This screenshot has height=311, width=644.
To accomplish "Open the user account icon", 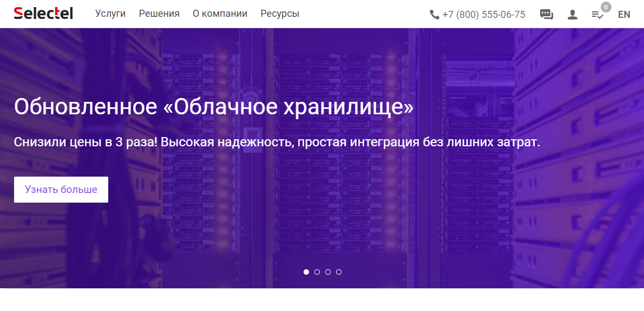I will pyautogui.click(x=572, y=15).
